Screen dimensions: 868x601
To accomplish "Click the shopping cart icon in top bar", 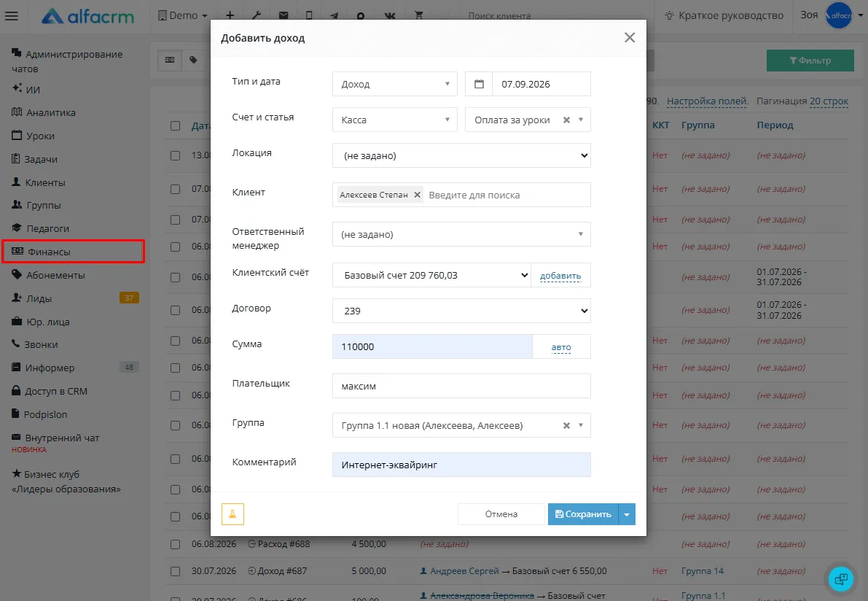I will 419,15.
